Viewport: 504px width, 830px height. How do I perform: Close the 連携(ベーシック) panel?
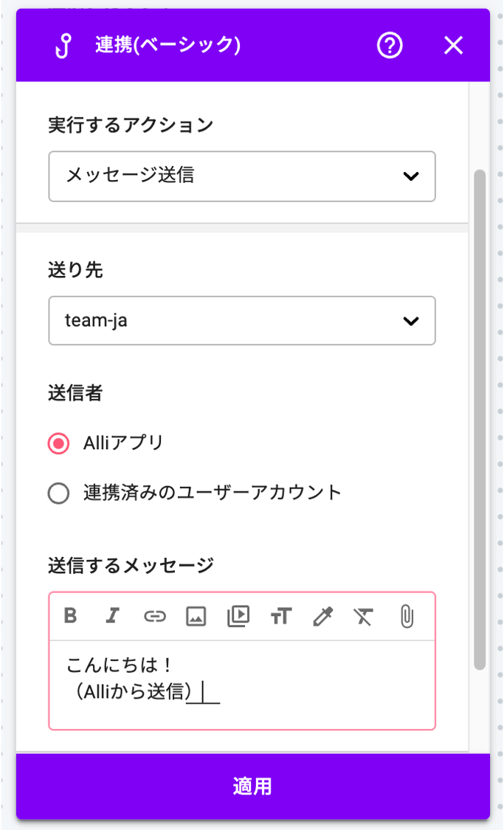pos(454,46)
